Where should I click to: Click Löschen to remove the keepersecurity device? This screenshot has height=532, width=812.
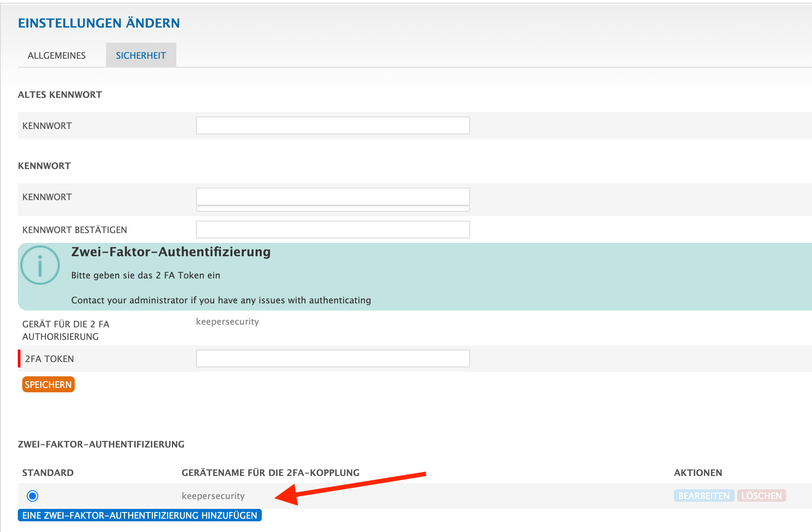[x=761, y=496]
